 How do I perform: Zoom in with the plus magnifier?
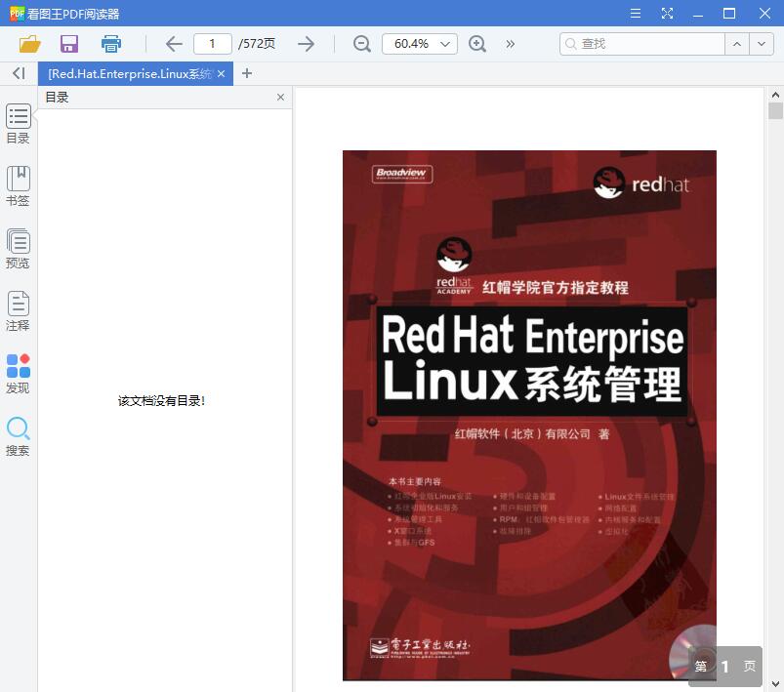477,44
